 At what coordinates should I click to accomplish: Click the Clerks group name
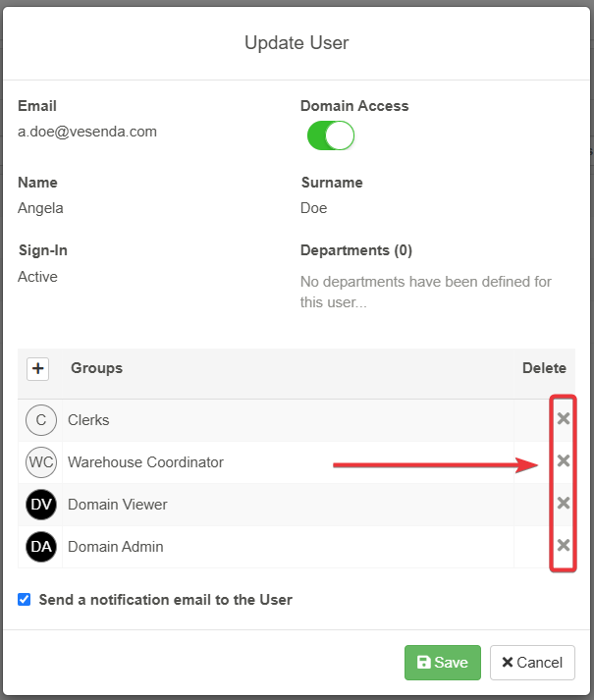[x=88, y=420]
